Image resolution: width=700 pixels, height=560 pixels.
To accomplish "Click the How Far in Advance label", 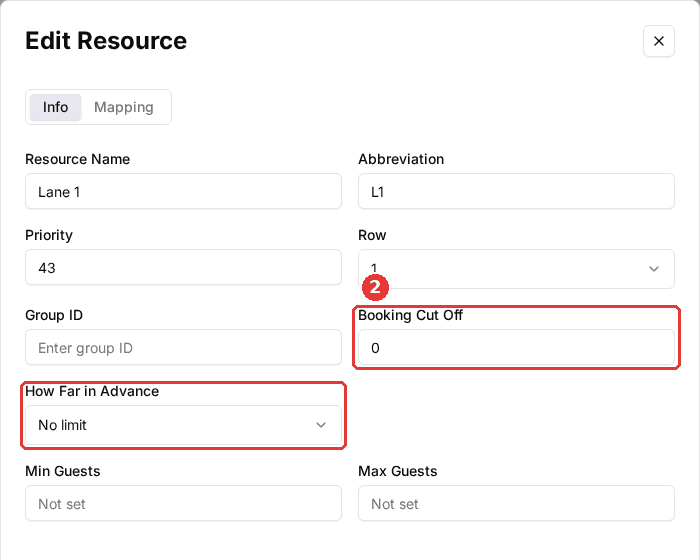I will tap(92, 391).
